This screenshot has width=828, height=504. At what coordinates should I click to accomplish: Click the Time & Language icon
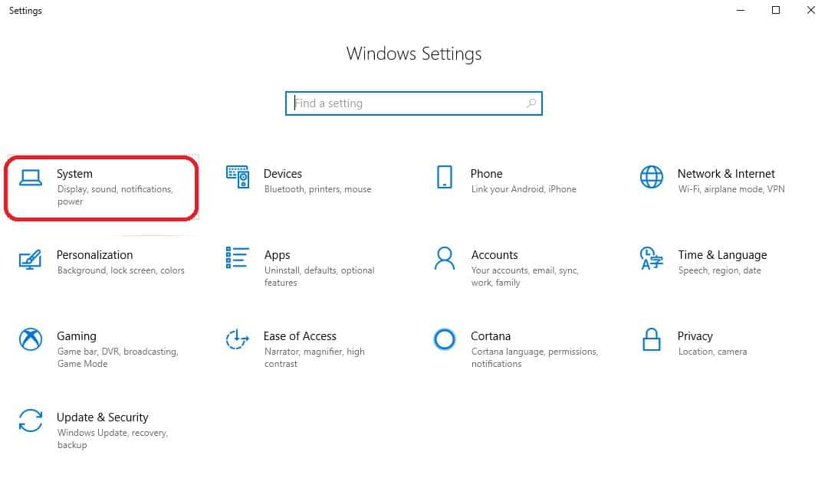651,258
